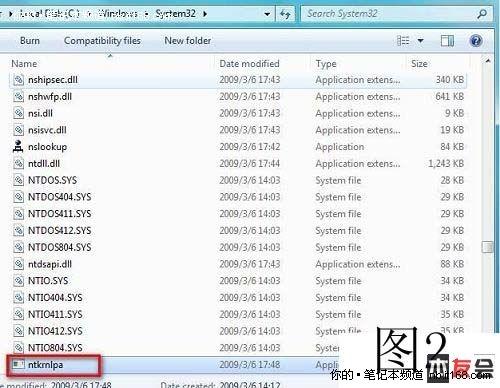The width and height of the screenshot is (500, 388).
Task: Click the Windows breadcrumb segment
Action: tap(118, 14)
